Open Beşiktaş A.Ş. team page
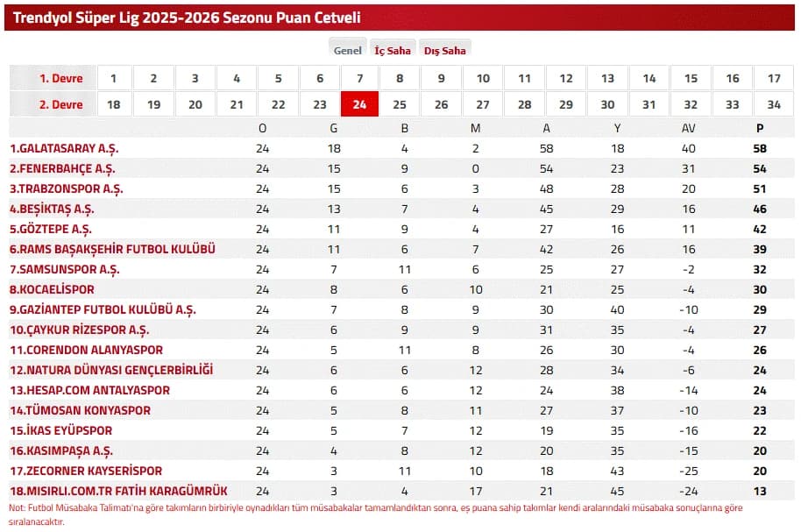The width and height of the screenshot is (801, 532). 52,209
